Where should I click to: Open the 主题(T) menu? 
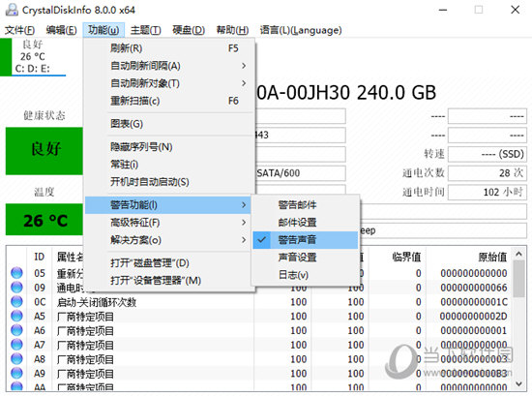pos(145,30)
